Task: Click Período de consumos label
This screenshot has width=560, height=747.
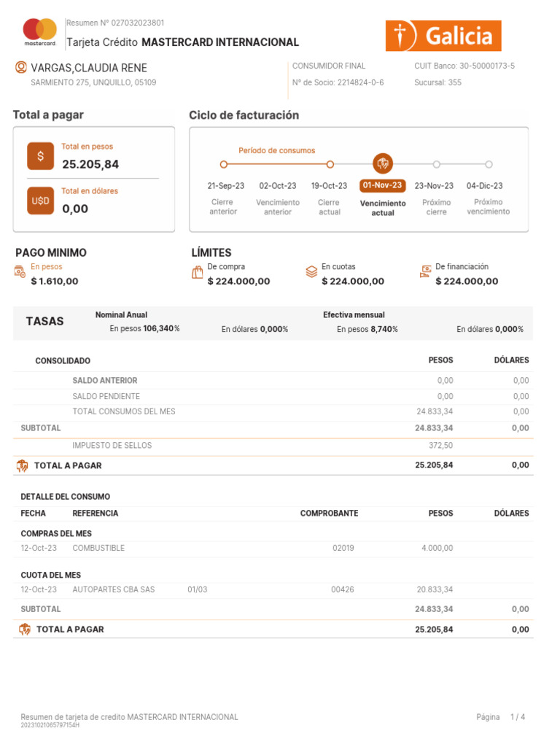Action: click(x=276, y=150)
